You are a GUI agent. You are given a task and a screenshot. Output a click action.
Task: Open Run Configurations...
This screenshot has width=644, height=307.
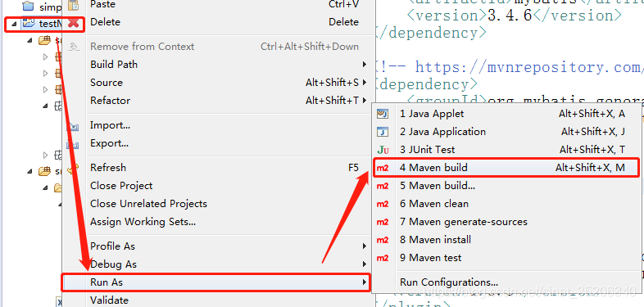coord(449,282)
